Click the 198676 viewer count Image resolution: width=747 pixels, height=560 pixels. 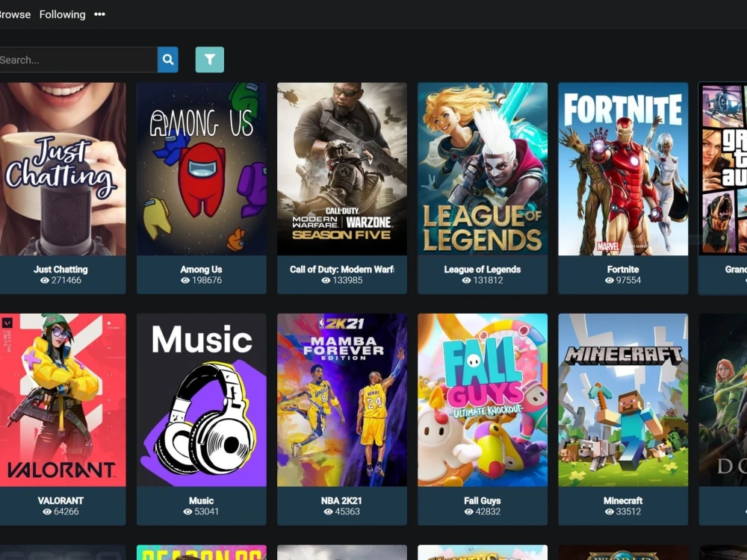tap(207, 280)
